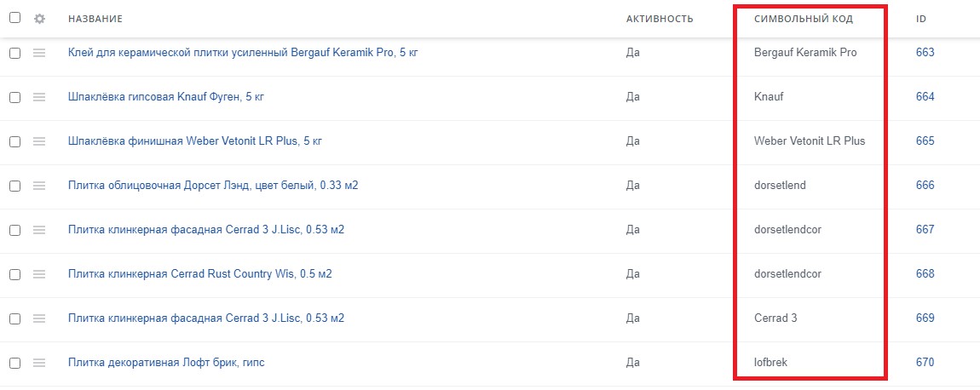Click the action menu icon for Weber Vetonit row

coord(39,141)
